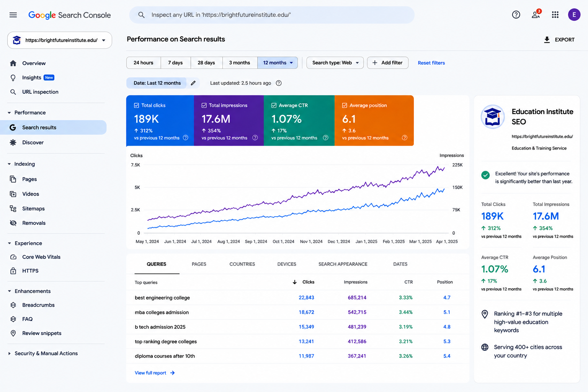Click View full report link
The height and width of the screenshot is (392, 588).
[x=155, y=373]
